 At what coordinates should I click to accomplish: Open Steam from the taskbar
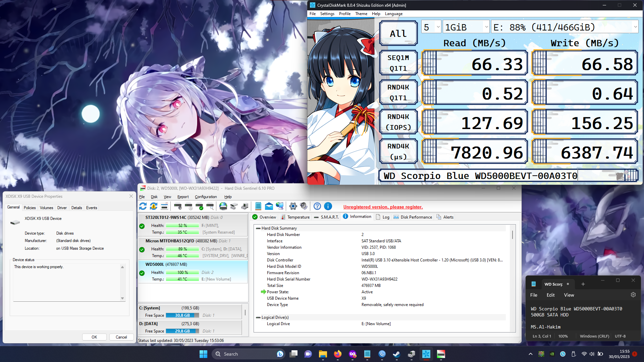click(397, 354)
